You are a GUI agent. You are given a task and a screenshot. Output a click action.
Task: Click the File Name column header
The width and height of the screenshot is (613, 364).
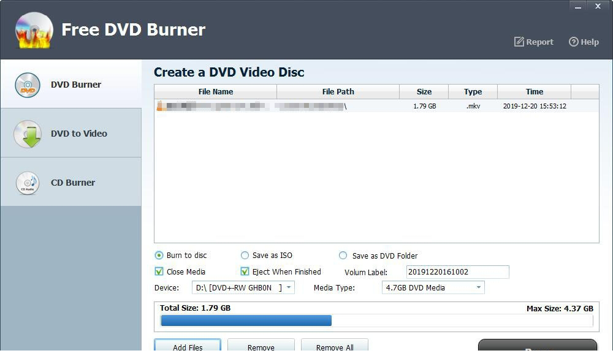[215, 91]
